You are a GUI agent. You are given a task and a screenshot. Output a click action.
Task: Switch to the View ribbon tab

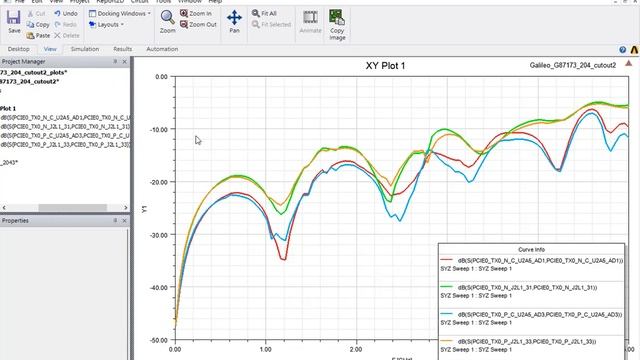[50, 49]
